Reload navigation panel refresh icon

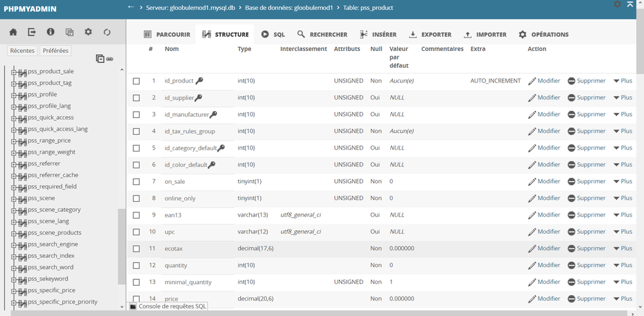(107, 32)
